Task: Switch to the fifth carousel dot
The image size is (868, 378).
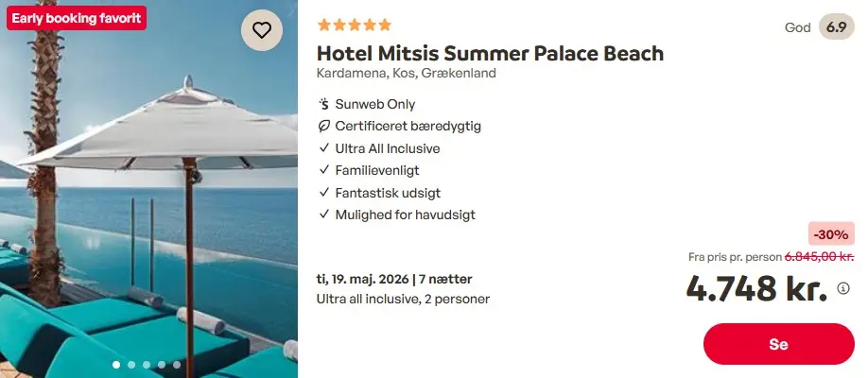Action: click(177, 364)
